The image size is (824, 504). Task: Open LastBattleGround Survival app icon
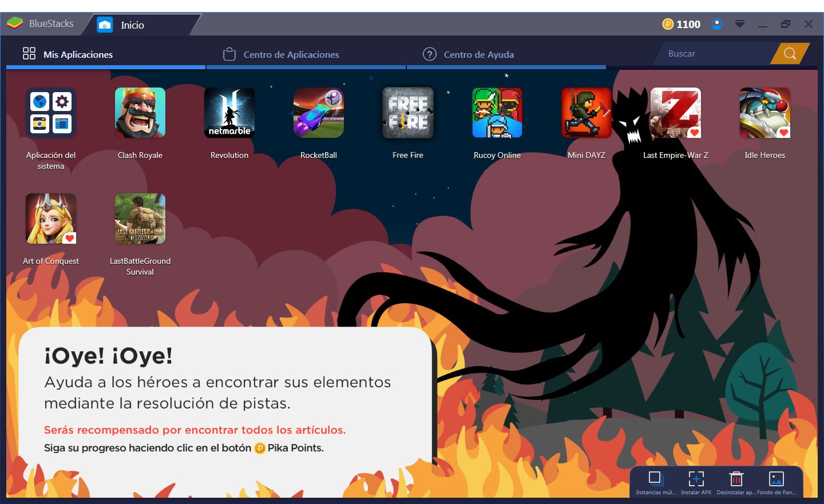(140, 219)
